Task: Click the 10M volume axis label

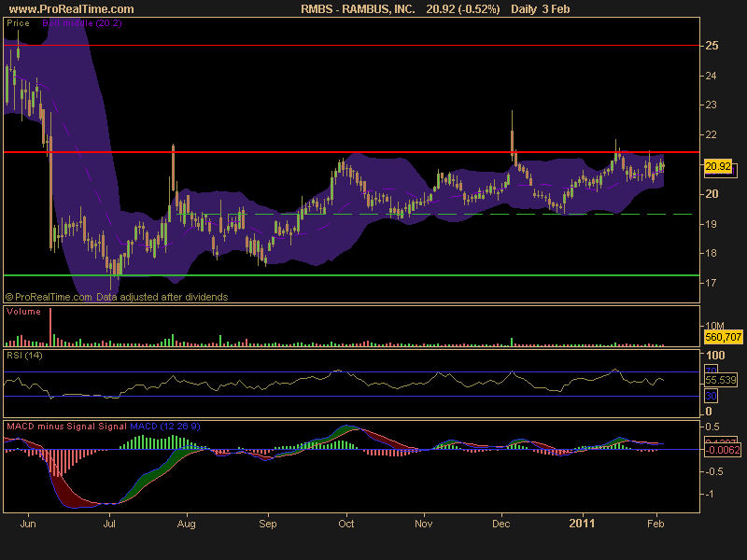Action: [x=714, y=326]
